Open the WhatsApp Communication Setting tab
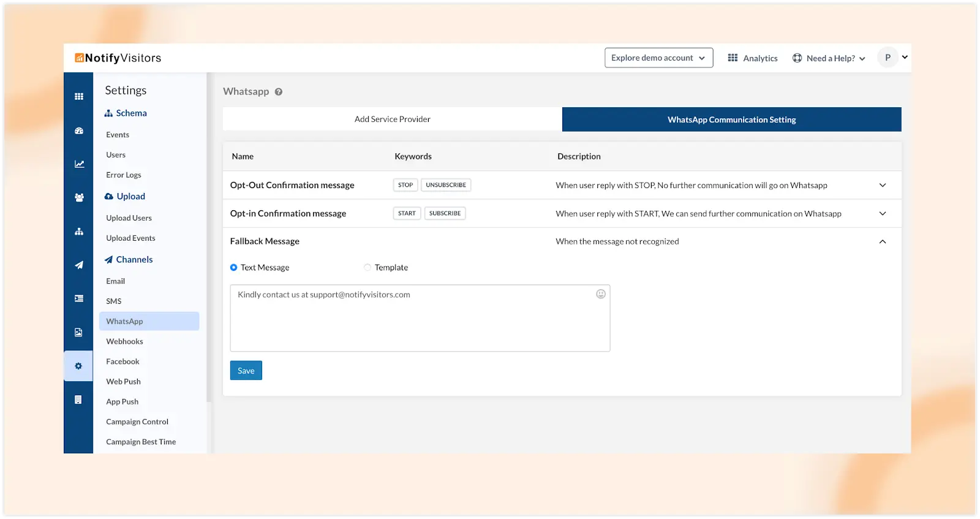Viewport: 980px width, 519px height. point(731,119)
